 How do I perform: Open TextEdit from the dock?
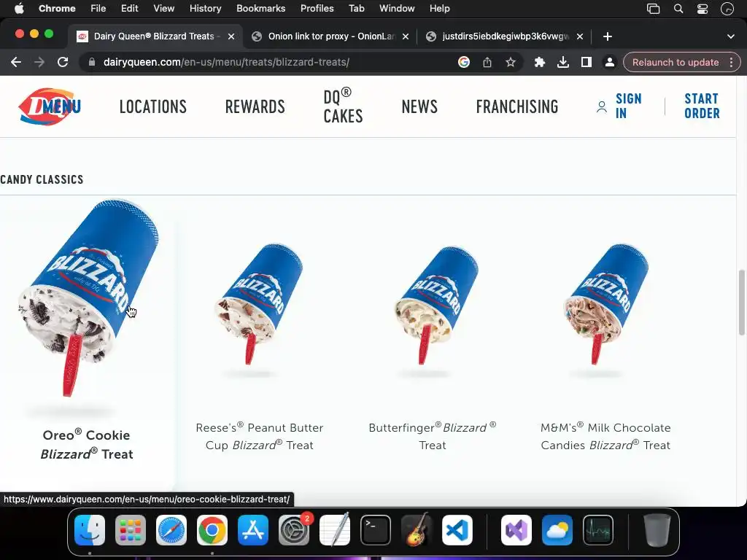click(x=335, y=530)
